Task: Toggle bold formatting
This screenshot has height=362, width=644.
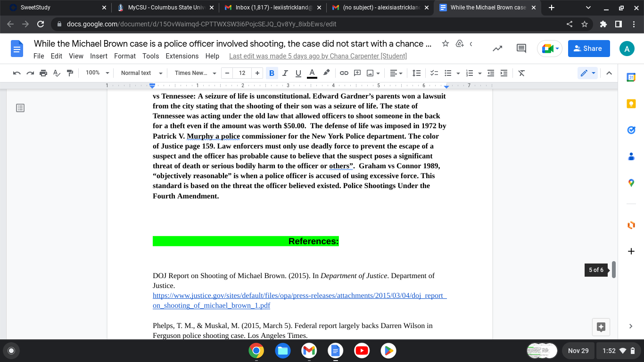Action: (272, 73)
